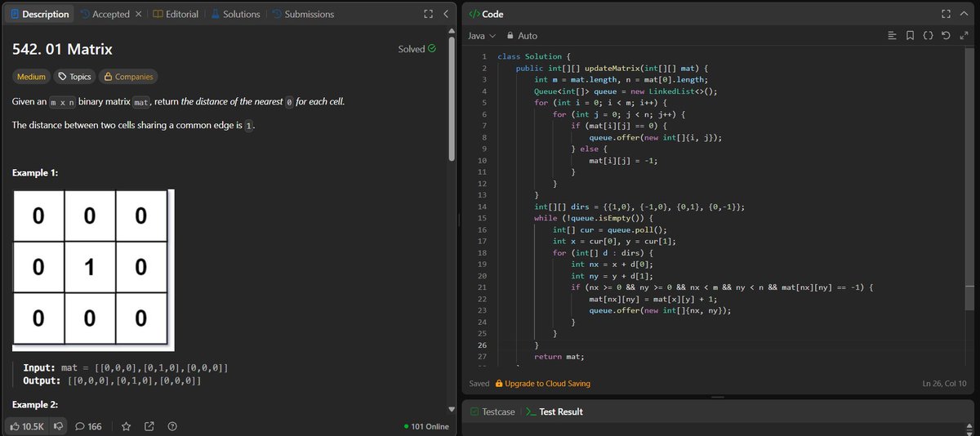Click the description panel scrollbar thumb
Screen dimensions: 980x436
coord(453,100)
